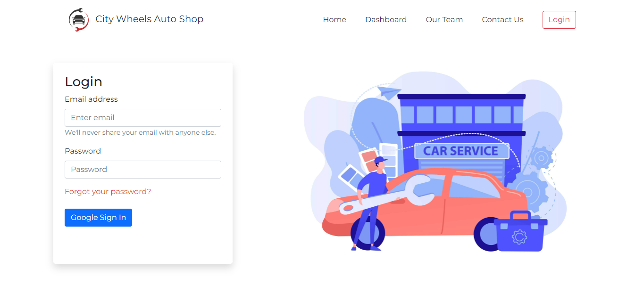
Task: Click the red outlined Login button
Action: pyautogui.click(x=559, y=20)
